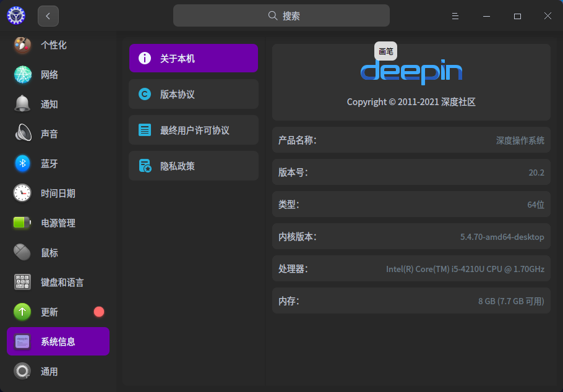
Task: Select the 系统信息 sidebar label
Action: (58, 342)
